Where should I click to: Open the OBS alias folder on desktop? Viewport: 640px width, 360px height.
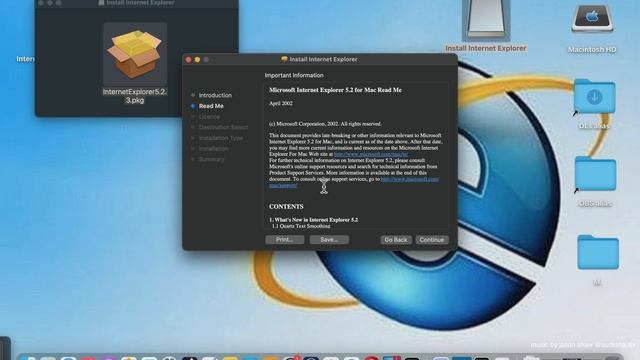[595, 174]
